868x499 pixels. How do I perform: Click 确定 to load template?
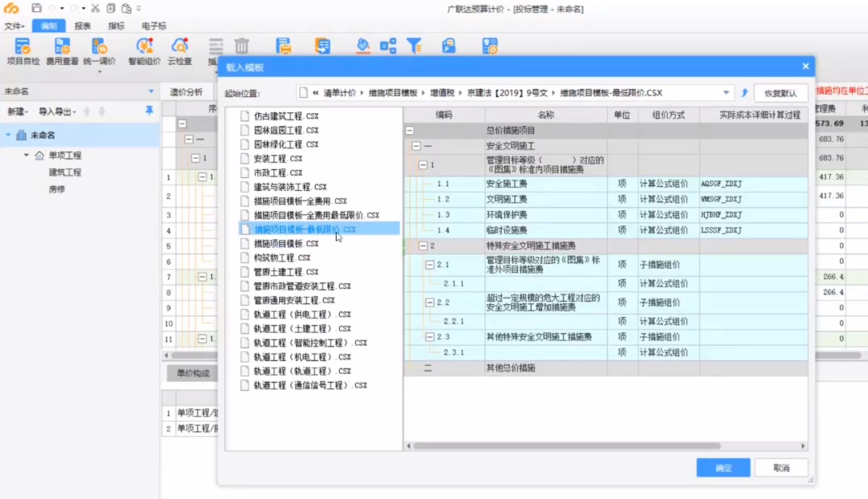[723, 468]
